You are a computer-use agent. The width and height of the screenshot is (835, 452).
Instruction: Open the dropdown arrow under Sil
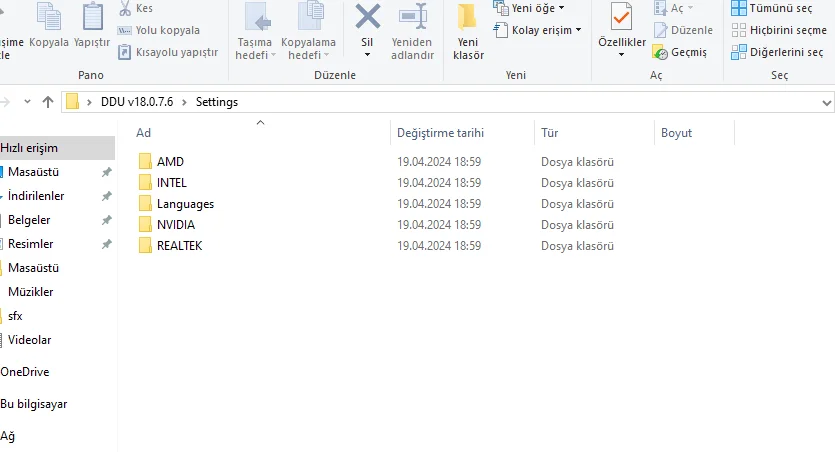pyautogui.click(x=367, y=55)
